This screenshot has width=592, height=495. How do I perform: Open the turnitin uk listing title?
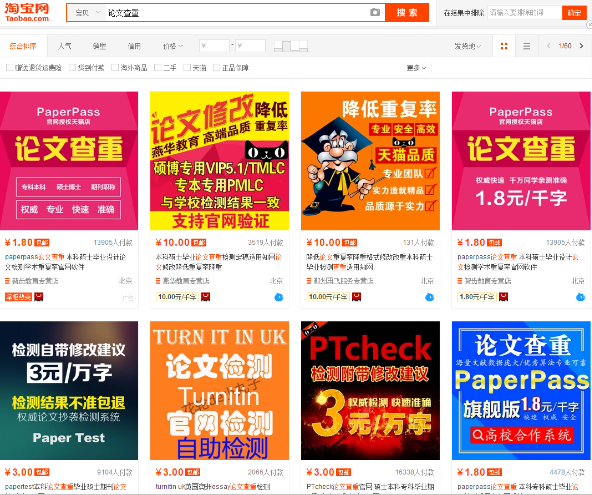(213, 487)
